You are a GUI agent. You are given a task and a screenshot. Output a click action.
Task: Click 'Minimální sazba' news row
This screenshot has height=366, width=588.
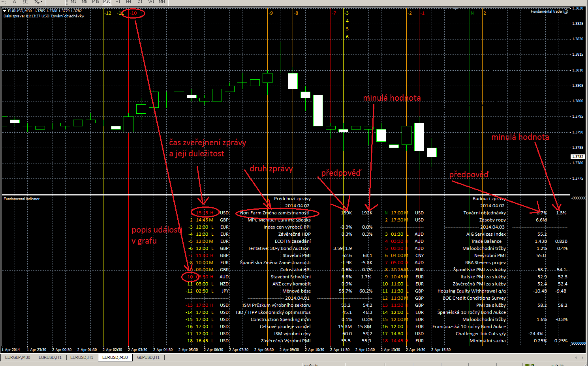click(488, 341)
